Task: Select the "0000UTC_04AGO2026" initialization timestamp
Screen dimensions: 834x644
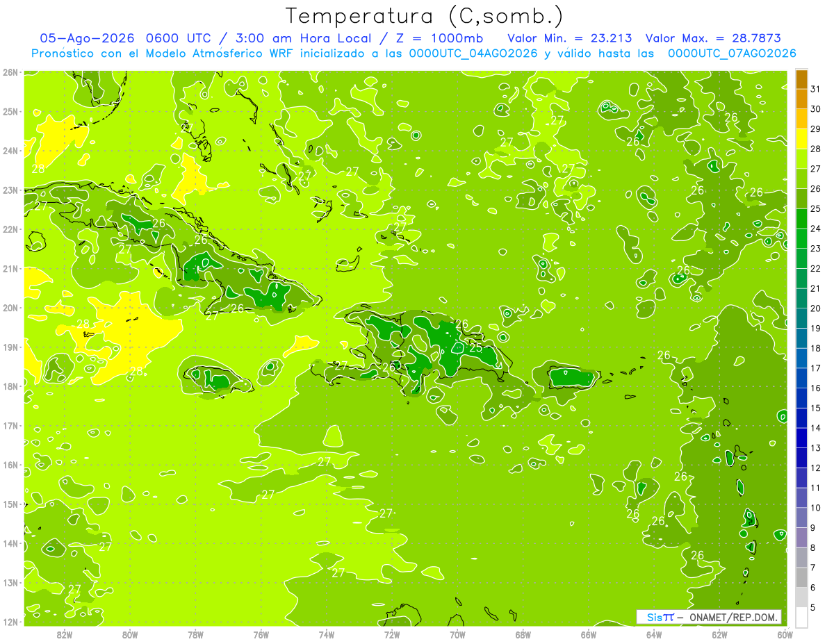Action: click(x=473, y=53)
